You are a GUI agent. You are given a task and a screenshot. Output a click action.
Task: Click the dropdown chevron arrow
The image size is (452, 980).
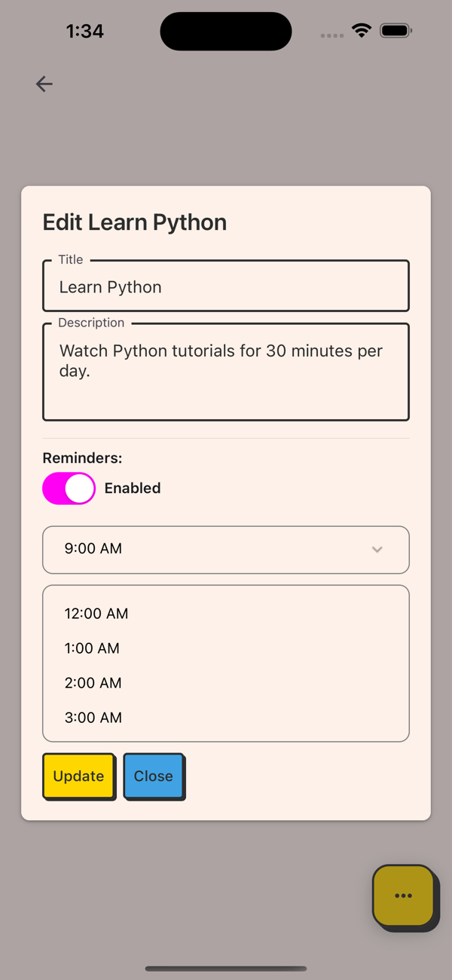pyautogui.click(x=377, y=550)
